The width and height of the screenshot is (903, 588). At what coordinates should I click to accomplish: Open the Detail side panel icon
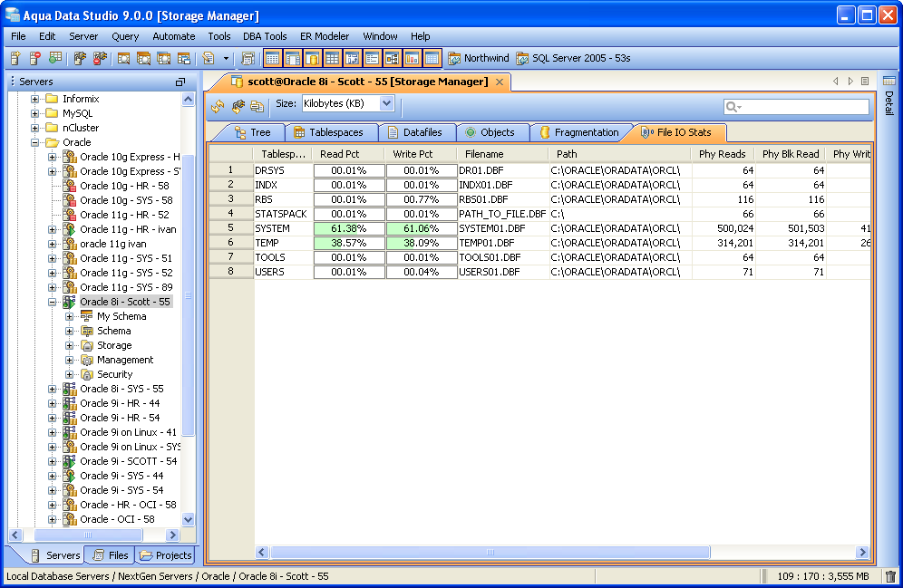pos(889,81)
